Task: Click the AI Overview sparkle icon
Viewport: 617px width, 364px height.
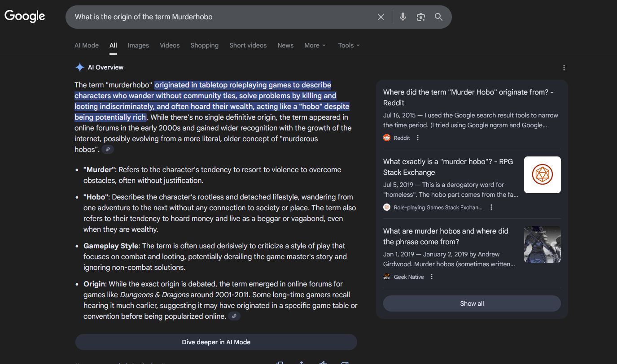Action: [x=79, y=67]
